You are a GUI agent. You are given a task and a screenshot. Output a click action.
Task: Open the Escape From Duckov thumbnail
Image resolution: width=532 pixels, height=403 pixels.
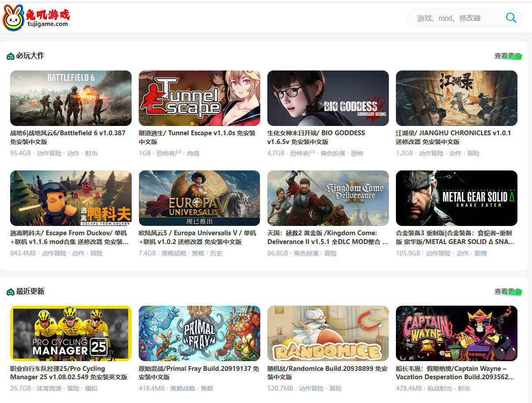point(71,198)
